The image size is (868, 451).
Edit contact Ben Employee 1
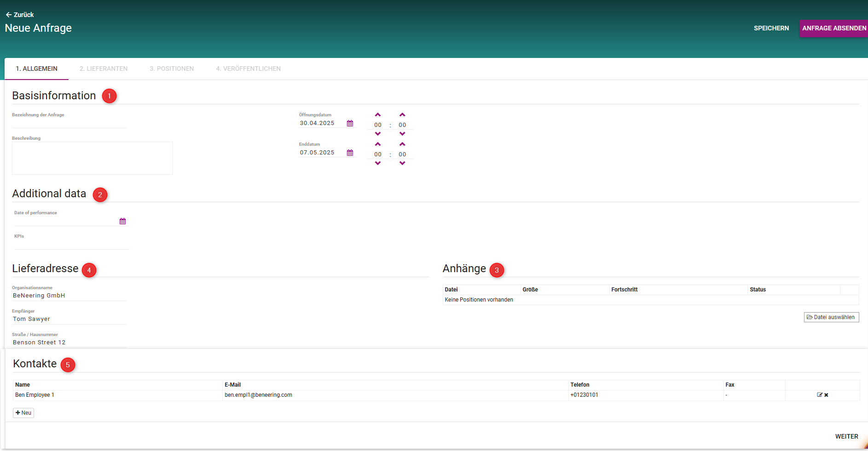pyautogui.click(x=819, y=395)
